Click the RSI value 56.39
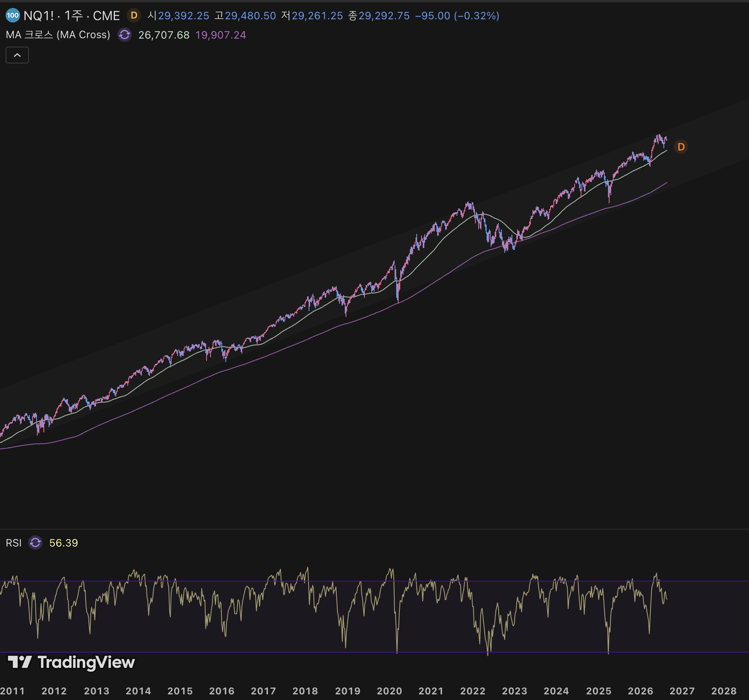The image size is (749, 700). coord(63,543)
